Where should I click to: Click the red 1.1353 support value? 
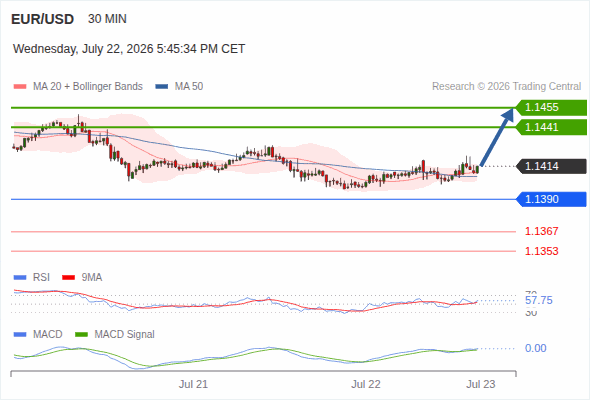pyautogui.click(x=541, y=251)
